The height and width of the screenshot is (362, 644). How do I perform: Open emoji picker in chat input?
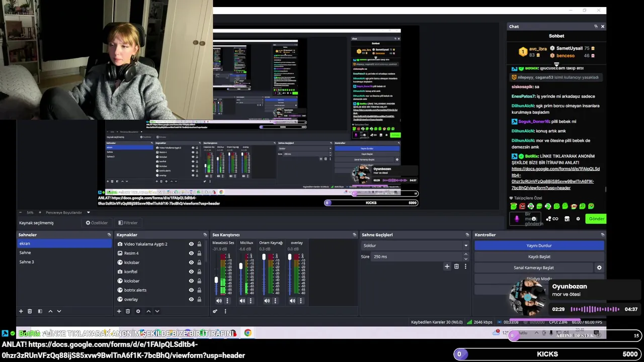534,219
